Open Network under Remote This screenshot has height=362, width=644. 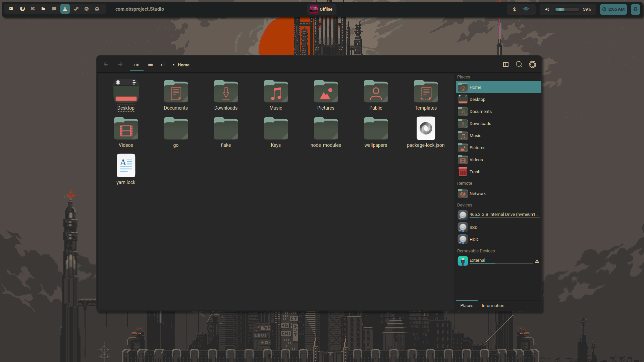tap(498, 193)
